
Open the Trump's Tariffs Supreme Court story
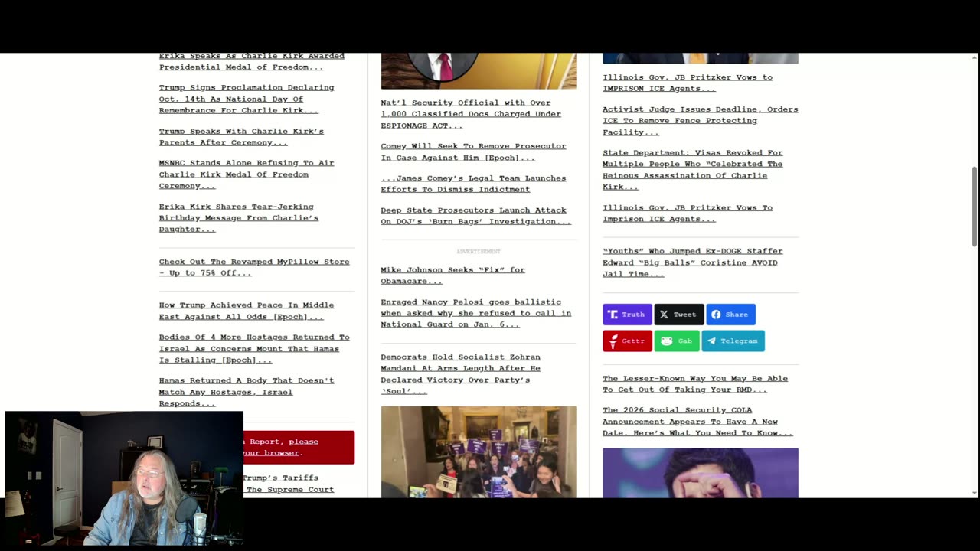pos(289,484)
